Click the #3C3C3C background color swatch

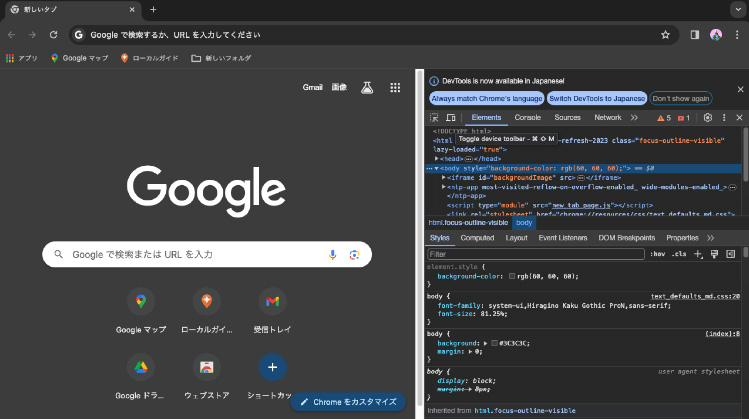coord(494,343)
